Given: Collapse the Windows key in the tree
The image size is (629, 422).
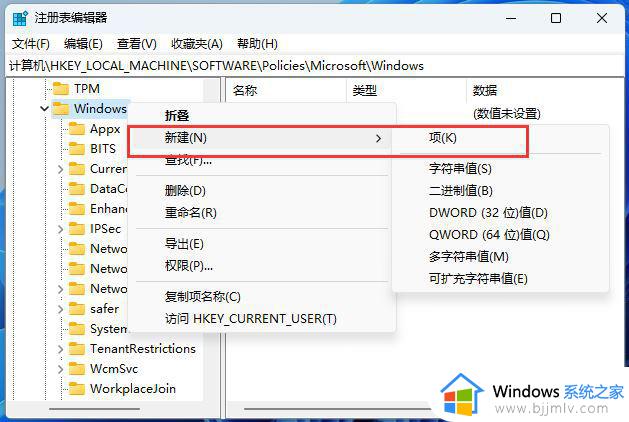Looking at the screenshot, I should coord(45,108).
